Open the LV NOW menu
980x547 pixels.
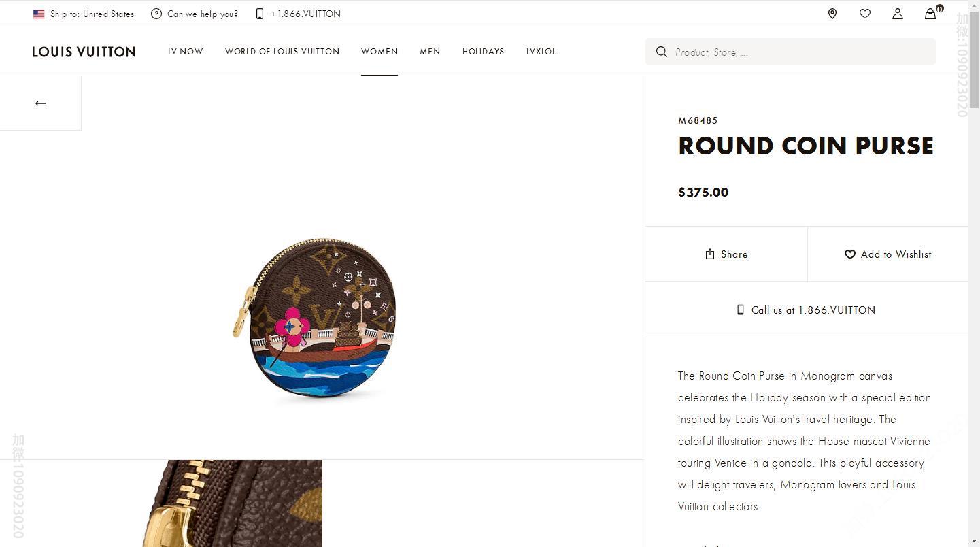[186, 52]
